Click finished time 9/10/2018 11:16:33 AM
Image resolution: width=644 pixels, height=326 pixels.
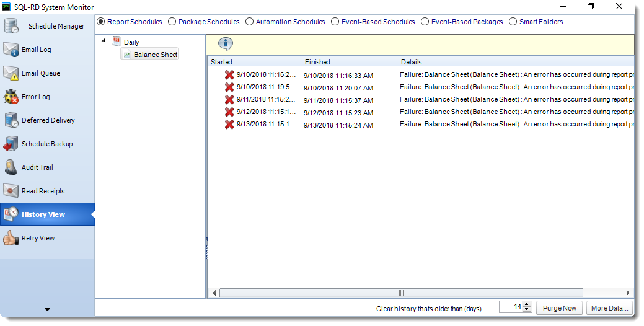338,76
